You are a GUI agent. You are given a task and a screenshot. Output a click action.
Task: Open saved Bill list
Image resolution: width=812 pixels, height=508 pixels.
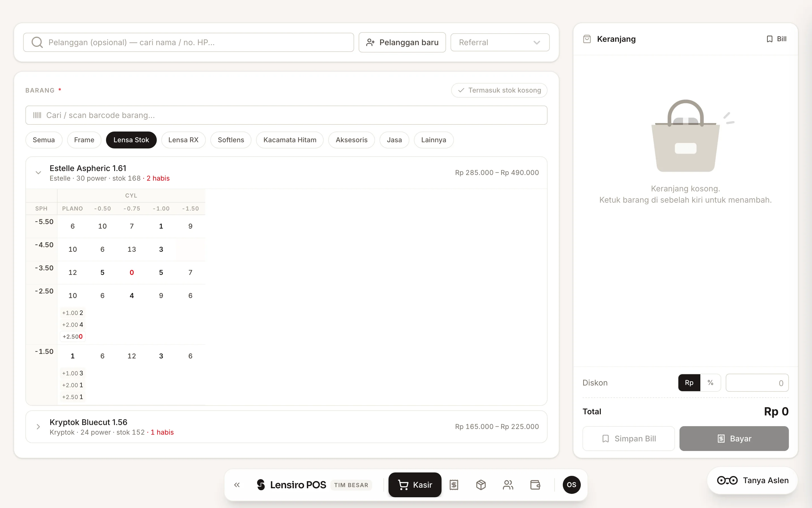tap(776, 39)
